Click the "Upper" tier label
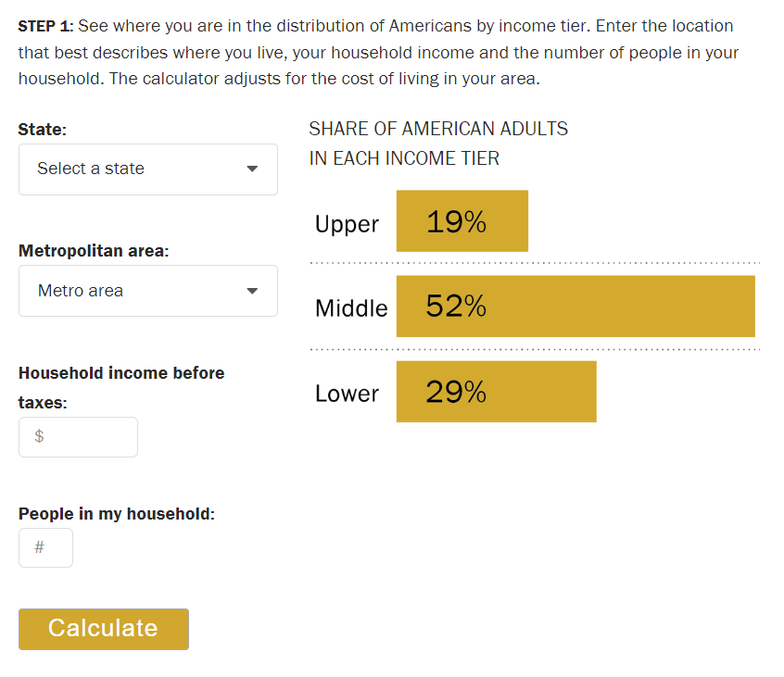 coord(347,224)
